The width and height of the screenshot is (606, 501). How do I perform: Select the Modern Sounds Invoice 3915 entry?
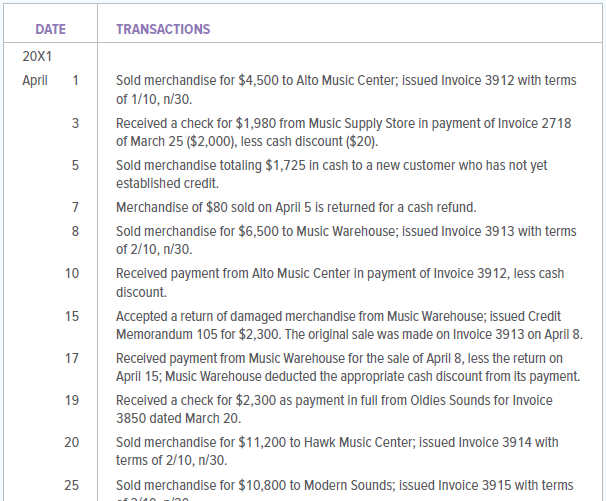tap(346, 486)
